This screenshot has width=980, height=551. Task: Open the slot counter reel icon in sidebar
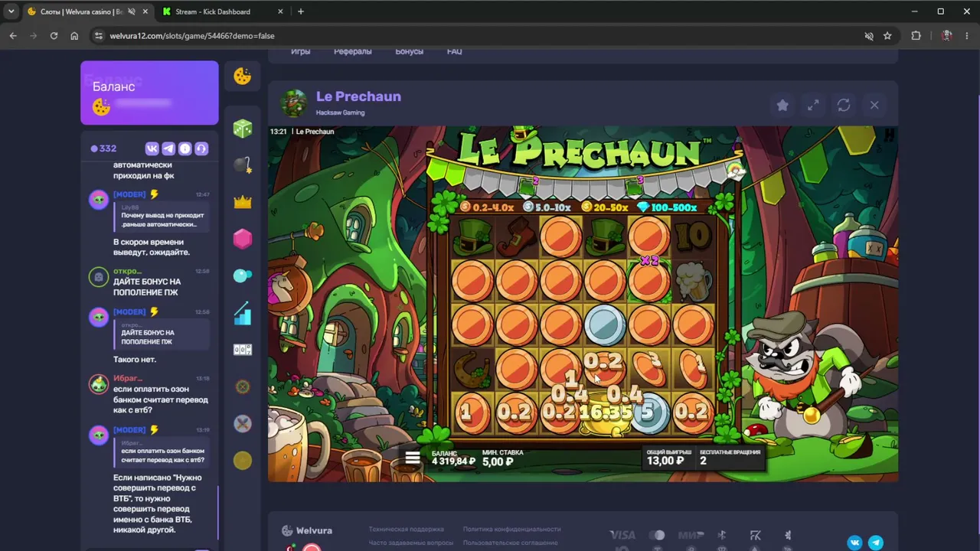[243, 350]
